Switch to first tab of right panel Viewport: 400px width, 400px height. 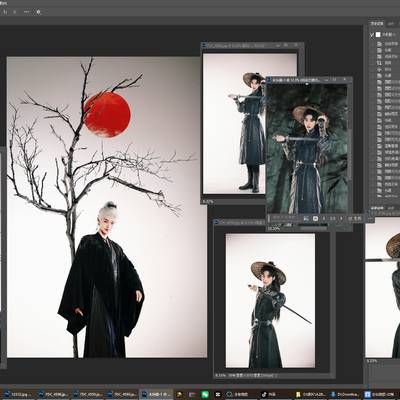[377, 24]
